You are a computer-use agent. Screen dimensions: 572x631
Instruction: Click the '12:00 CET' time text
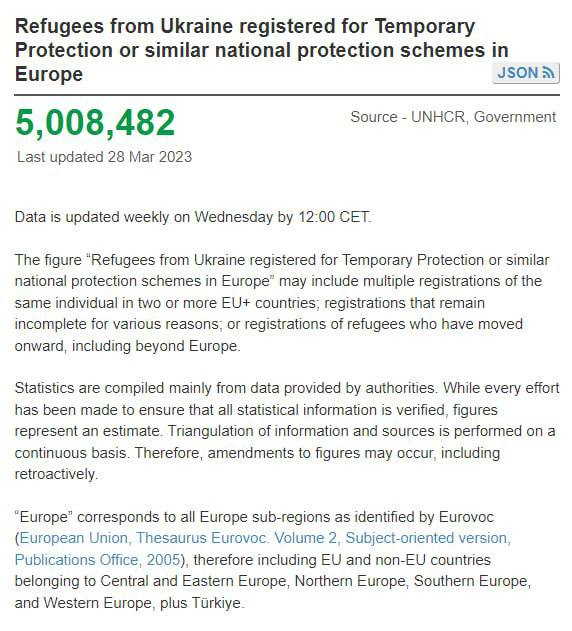tap(335, 217)
